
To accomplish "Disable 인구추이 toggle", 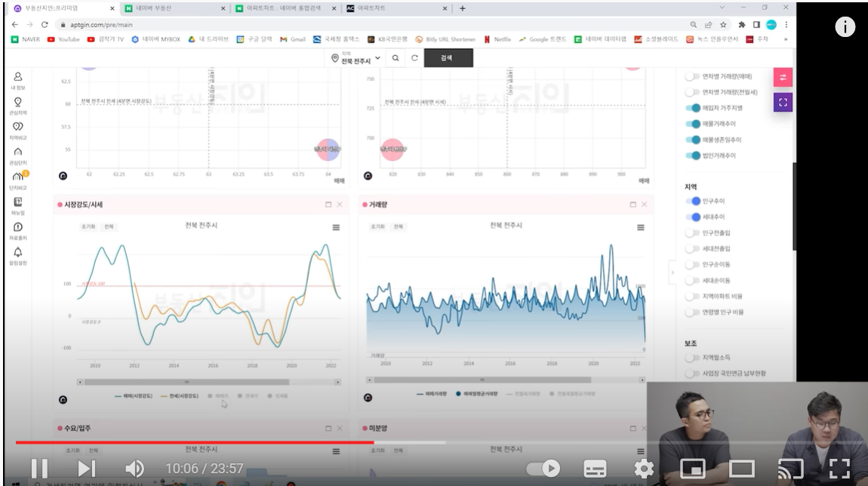I will pyautogui.click(x=693, y=201).
